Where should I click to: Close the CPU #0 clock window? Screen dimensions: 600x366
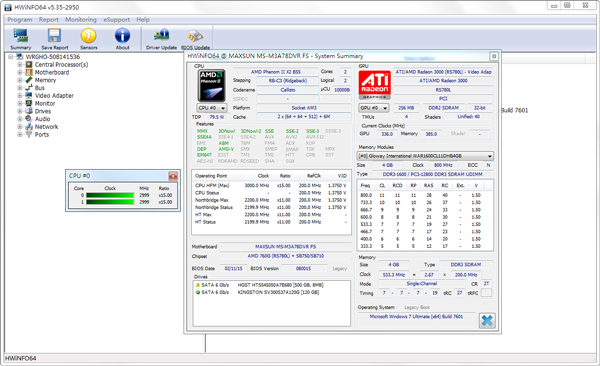[x=173, y=176]
